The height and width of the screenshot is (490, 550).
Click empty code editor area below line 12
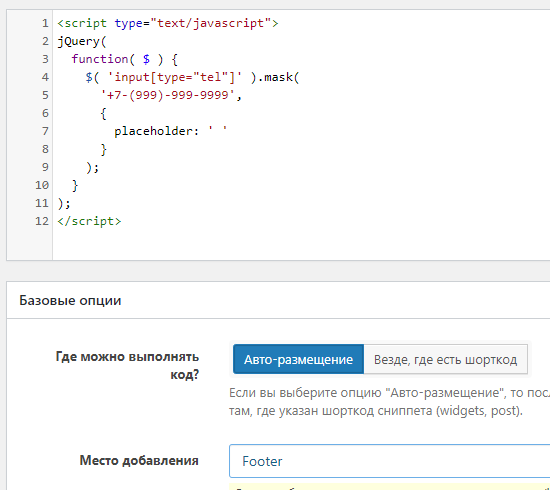(301, 245)
